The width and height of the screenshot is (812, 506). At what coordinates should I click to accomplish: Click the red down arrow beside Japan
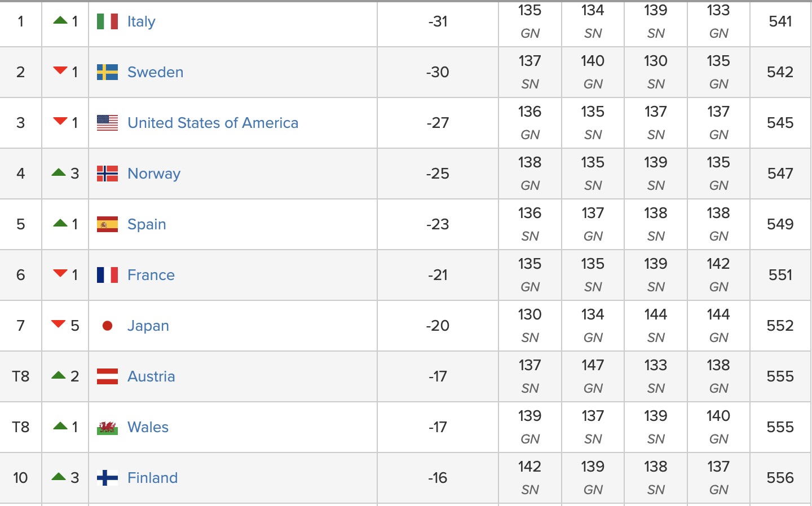(59, 324)
